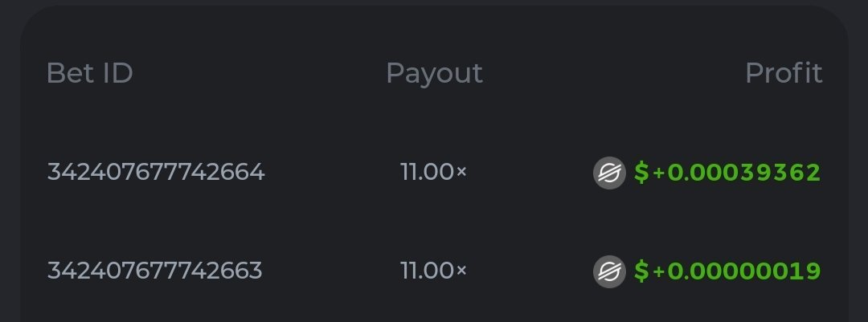The height and width of the screenshot is (322, 868).
Task: Open bet ID 342407677742664
Action: (156, 172)
